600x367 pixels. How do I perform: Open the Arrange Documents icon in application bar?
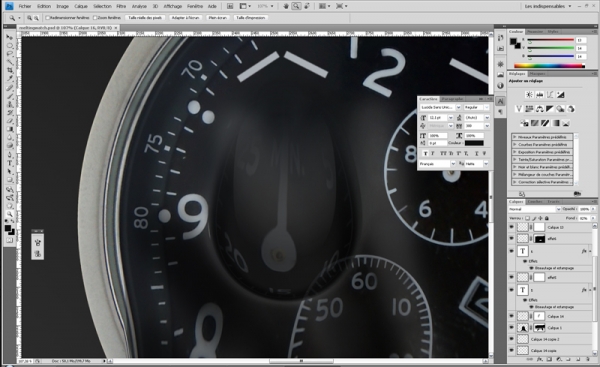(324, 6)
